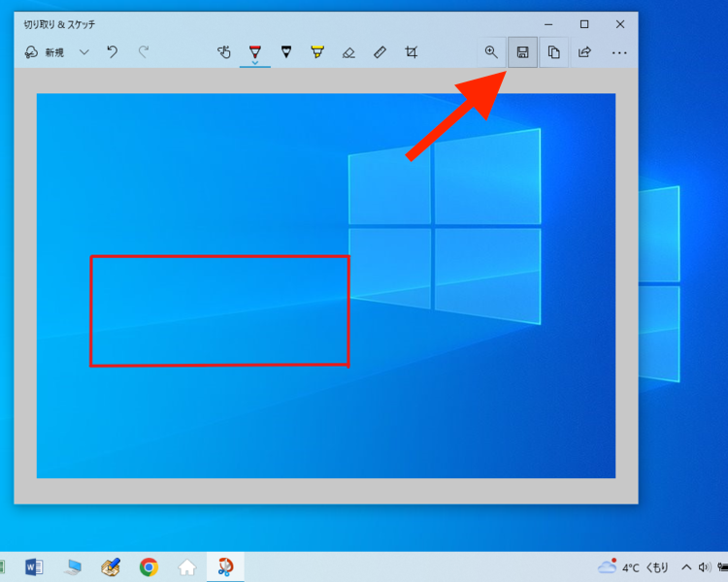728x582 pixels.
Task: Toggle the Ruler tool
Action: (x=380, y=52)
